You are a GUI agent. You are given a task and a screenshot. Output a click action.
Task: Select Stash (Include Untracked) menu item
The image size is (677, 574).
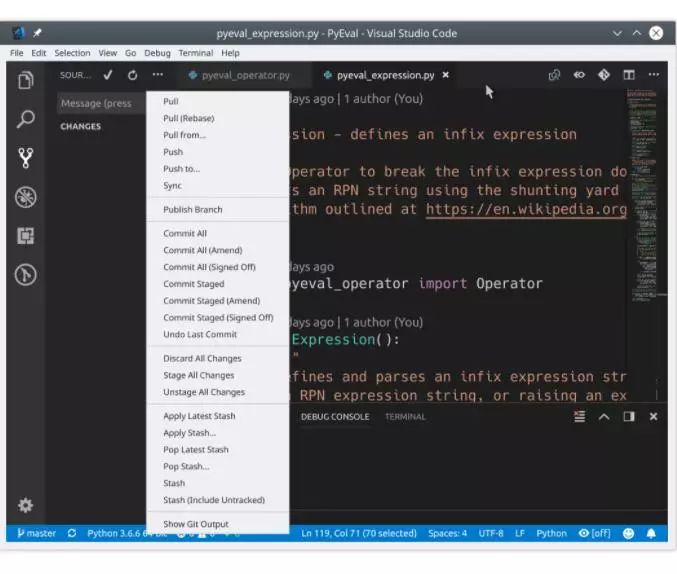tap(218, 500)
